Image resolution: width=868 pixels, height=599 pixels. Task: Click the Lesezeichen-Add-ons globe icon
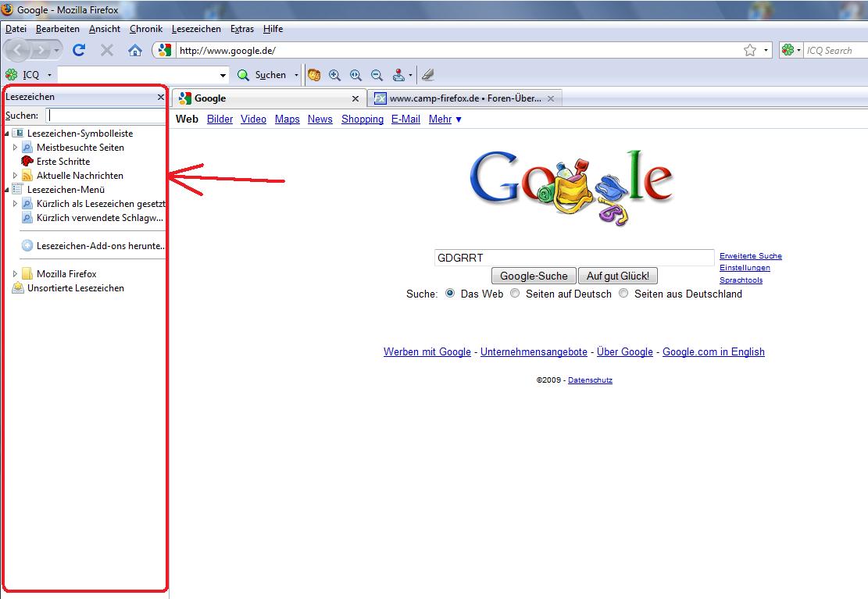tap(27, 245)
